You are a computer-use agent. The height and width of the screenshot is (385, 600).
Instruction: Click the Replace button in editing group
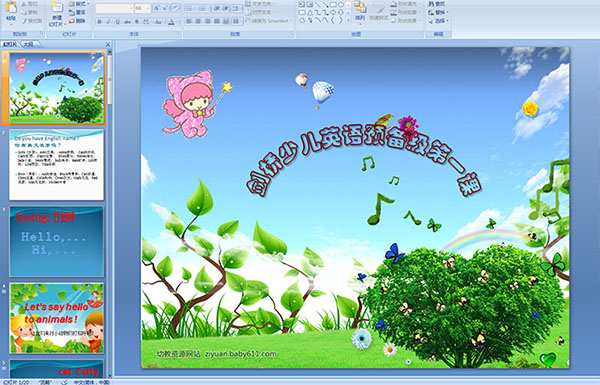(x=438, y=12)
